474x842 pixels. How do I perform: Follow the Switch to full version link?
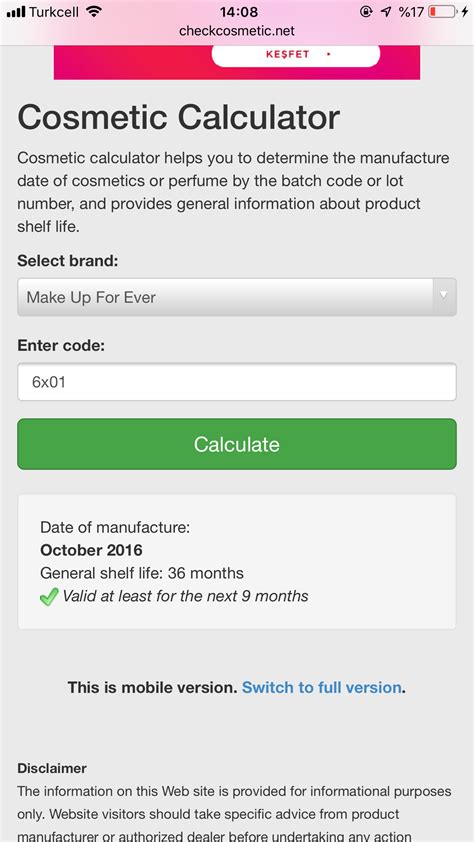pyautogui.click(x=322, y=687)
